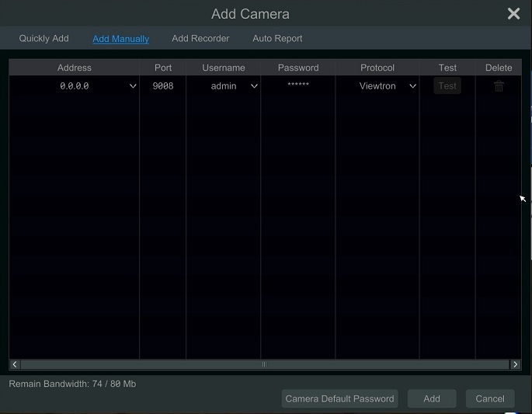Click the Test button in the row

pos(447,86)
